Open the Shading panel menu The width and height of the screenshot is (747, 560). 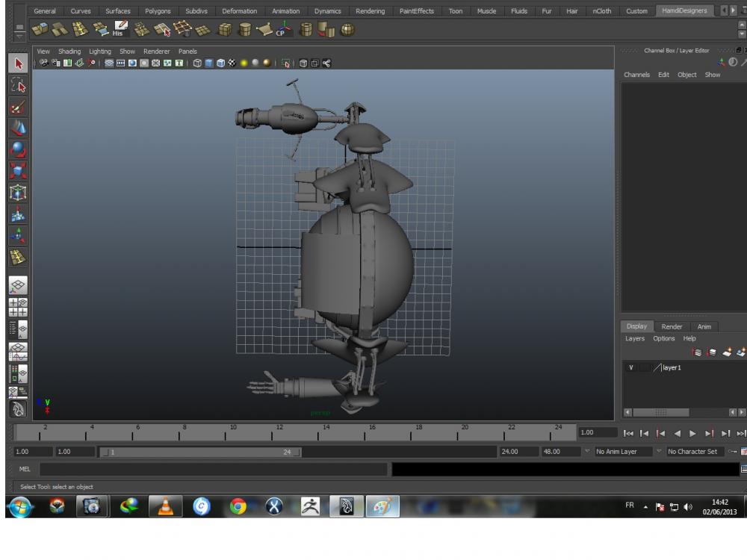pos(69,52)
